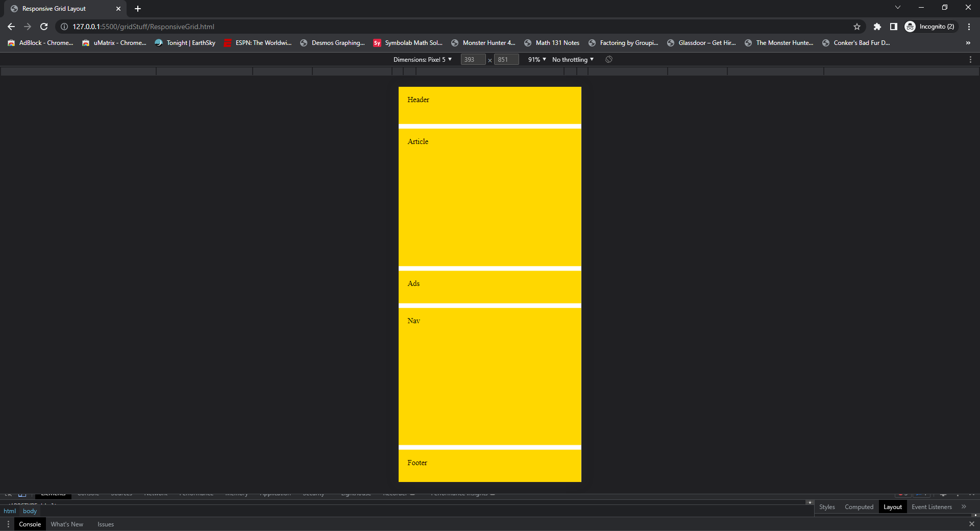Screen dimensions: 980x531
Task: Open Chrome's three-dot customize menu
Action: [969, 27]
